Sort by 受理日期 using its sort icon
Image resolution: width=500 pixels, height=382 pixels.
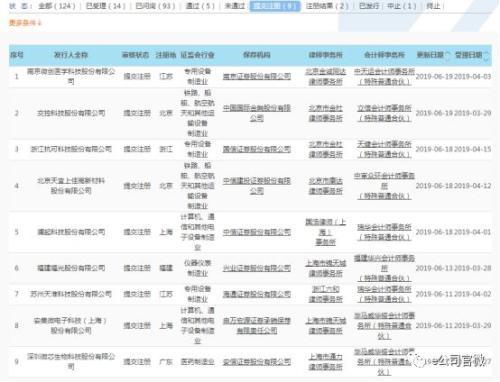click(486, 56)
